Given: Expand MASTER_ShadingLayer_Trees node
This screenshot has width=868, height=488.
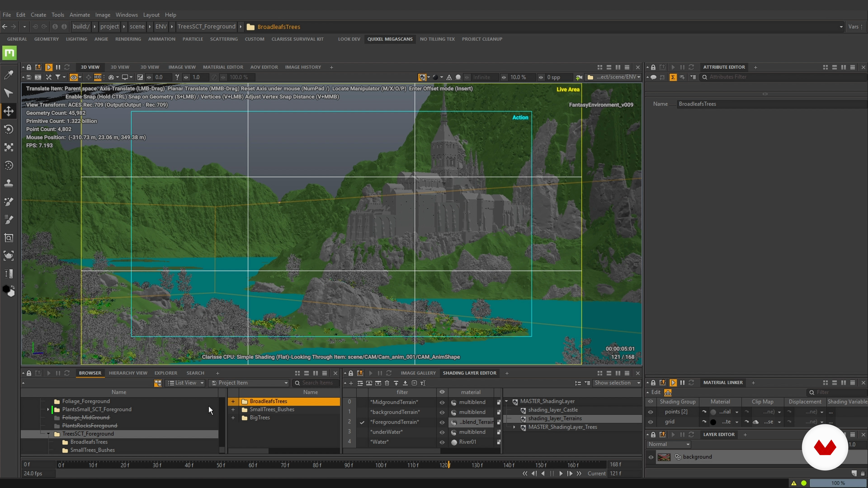Looking at the screenshot, I should click(514, 427).
